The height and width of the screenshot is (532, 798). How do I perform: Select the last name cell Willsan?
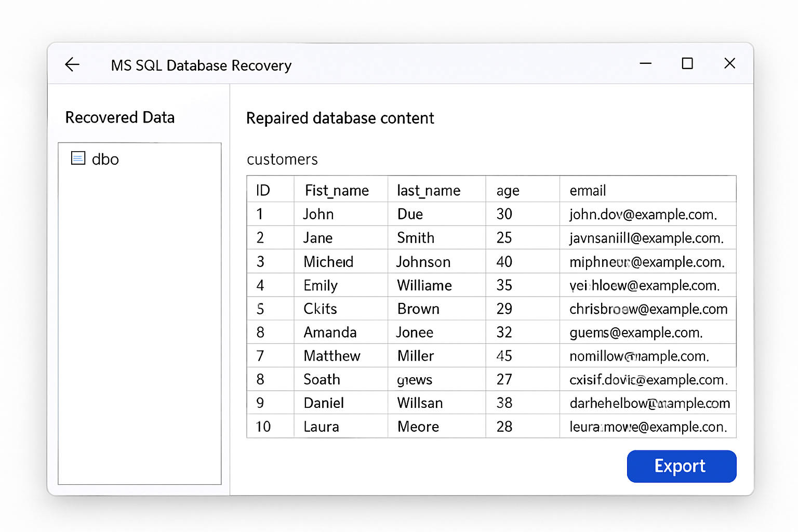pos(436,403)
